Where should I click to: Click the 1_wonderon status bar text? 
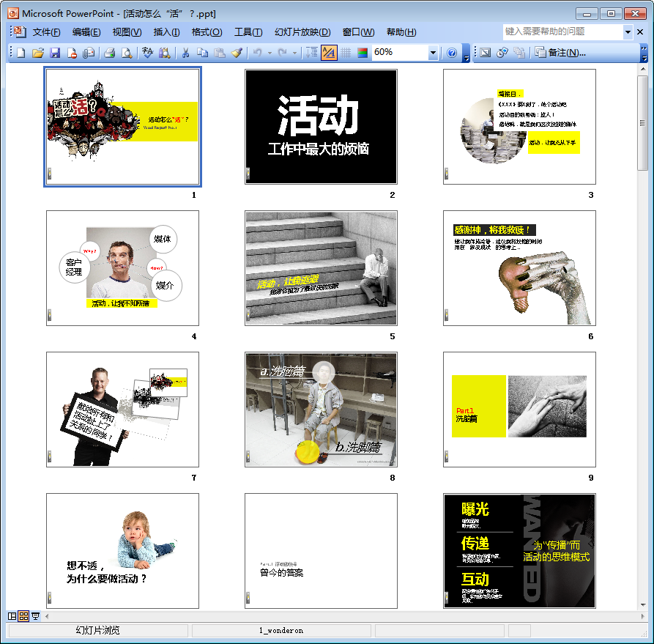click(281, 630)
